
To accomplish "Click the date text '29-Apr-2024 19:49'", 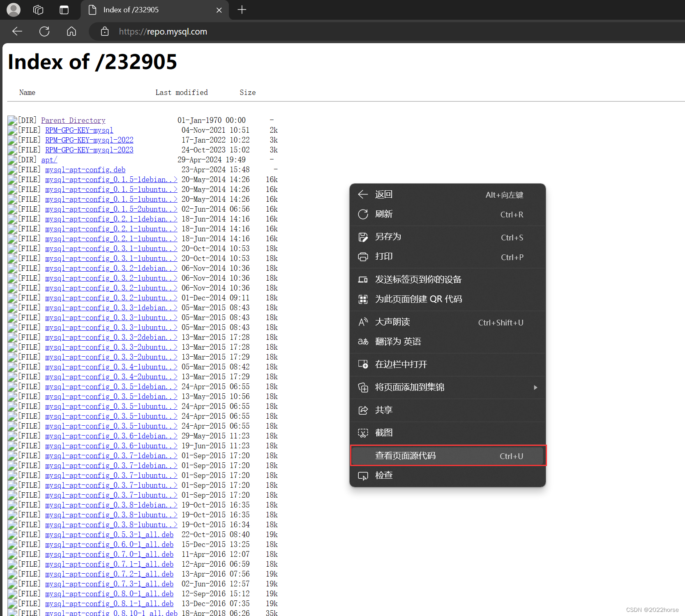I will [x=212, y=160].
